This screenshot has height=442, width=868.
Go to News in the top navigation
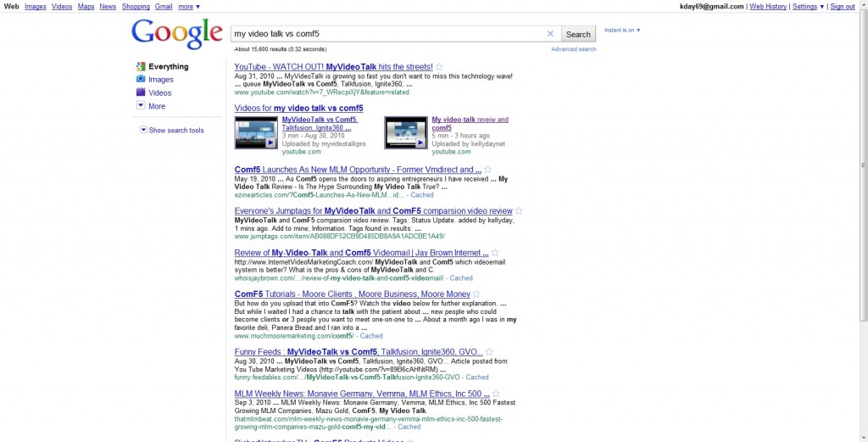(108, 7)
